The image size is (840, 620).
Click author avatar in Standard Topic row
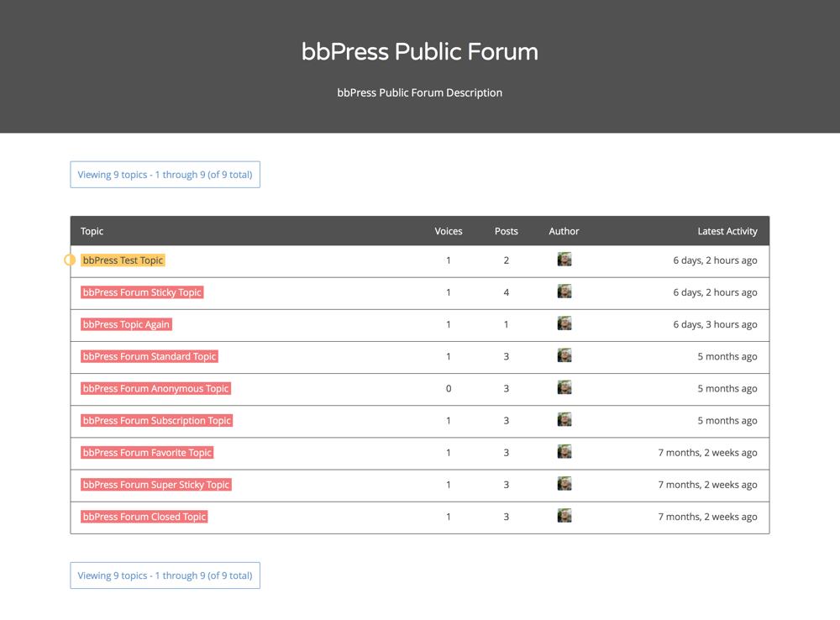point(564,356)
